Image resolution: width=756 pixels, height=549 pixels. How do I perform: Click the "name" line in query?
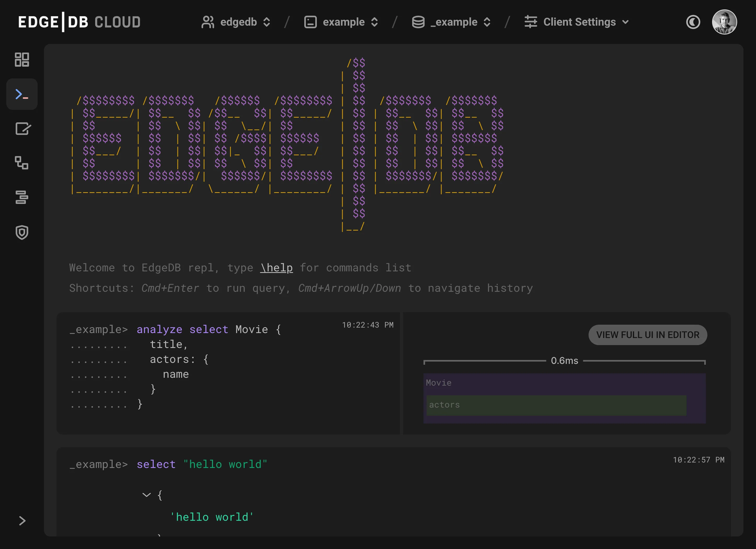pyautogui.click(x=176, y=374)
